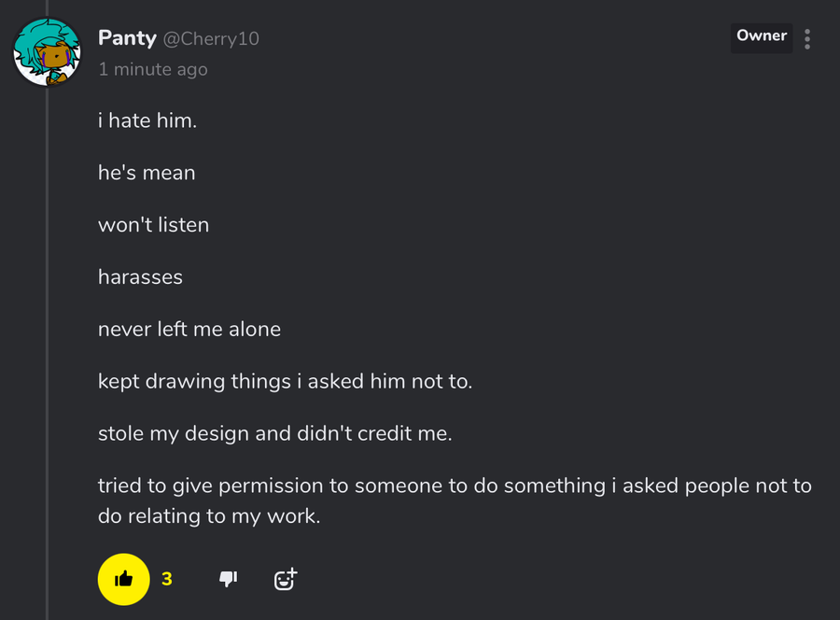Click the "1 minute ago" timestamp
The image size is (840, 620).
(x=153, y=69)
